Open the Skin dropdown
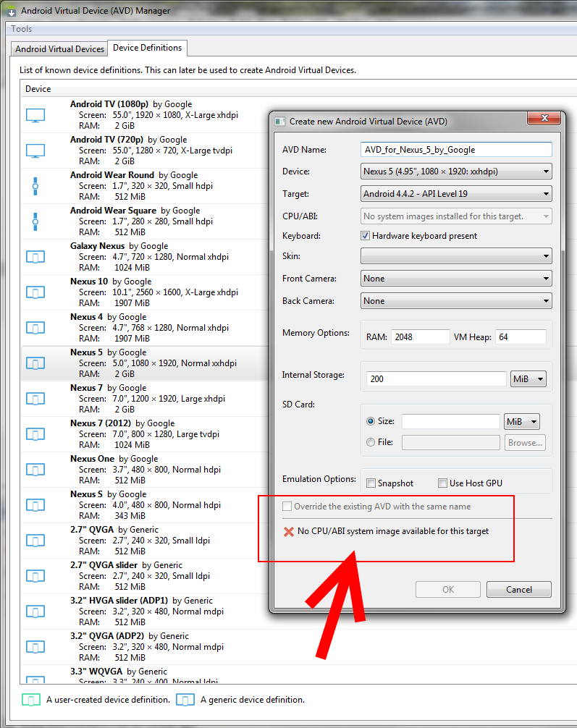Image resolution: width=577 pixels, height=728 pixels. coord(456,256)
